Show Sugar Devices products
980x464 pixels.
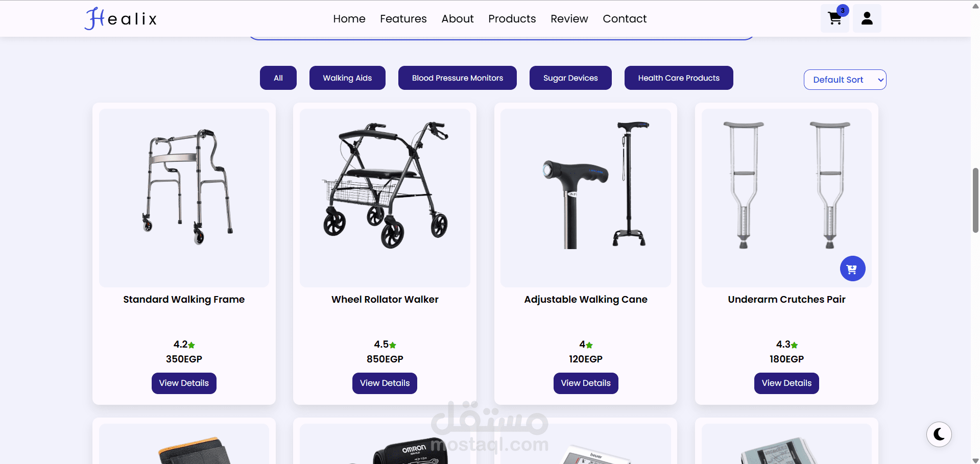[570, 78]
